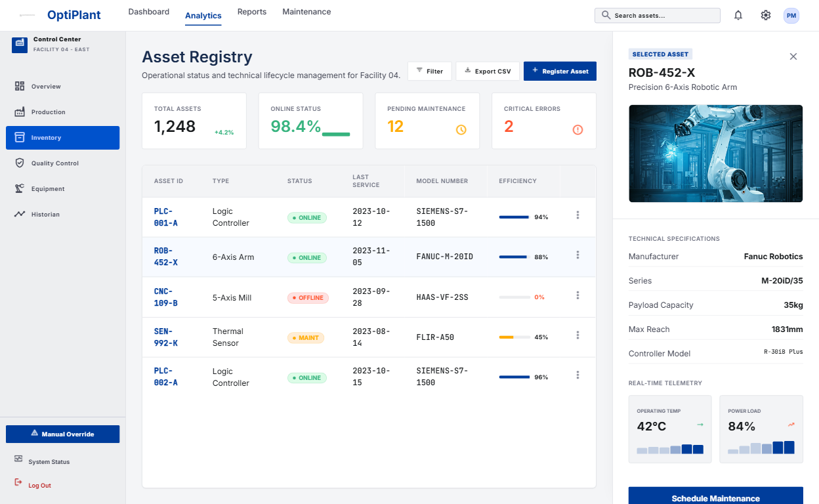Image resolution: width=819 pixels, height=504 pixels.
Task: Click the pending maintenance clock icon
Action: pyautogui.click(x=461, y=130)
